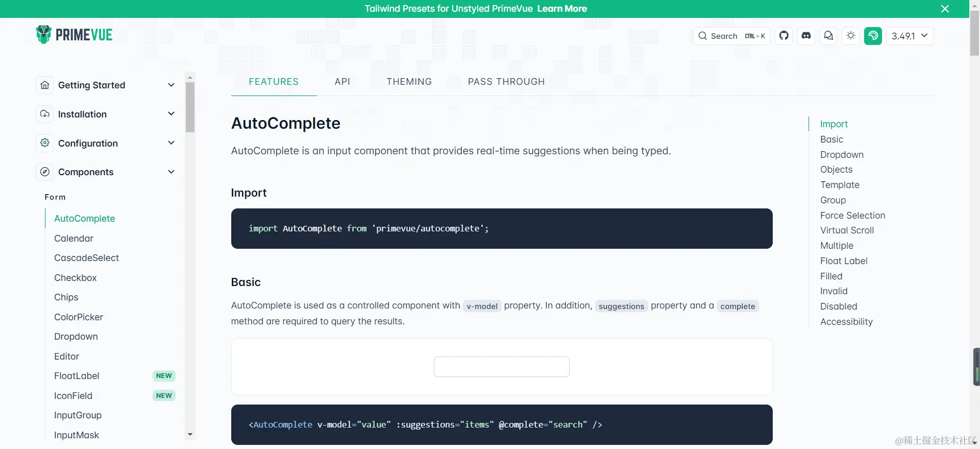Select AutoComplete in the sidebar

click(x=85, y=219)
